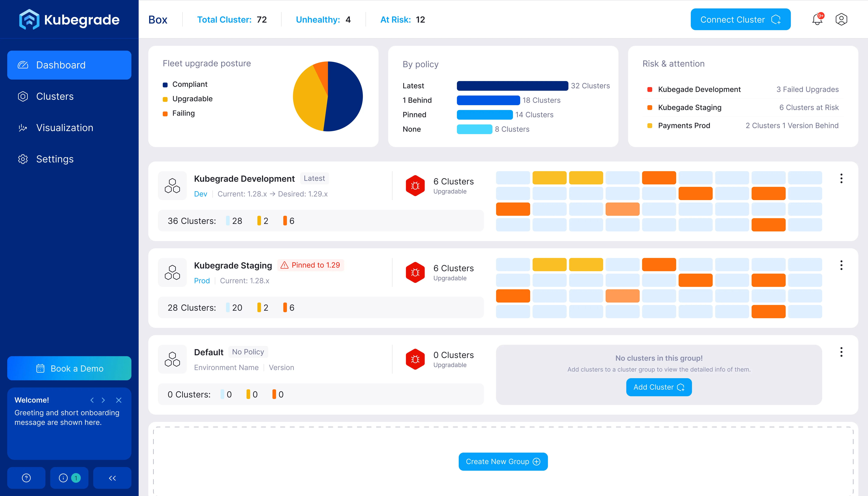This screenshot has width=868, height=496.
Task: Go to next Welcome message
Action: click(103, 400)
